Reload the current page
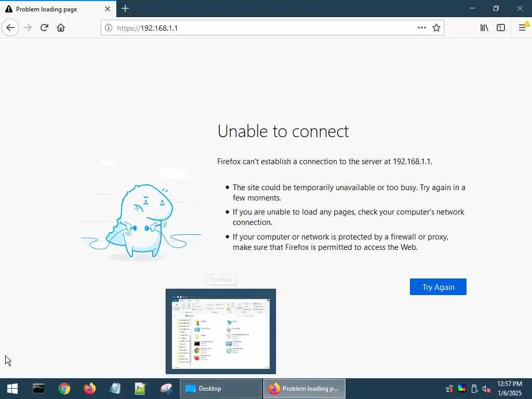 point(45,28)
